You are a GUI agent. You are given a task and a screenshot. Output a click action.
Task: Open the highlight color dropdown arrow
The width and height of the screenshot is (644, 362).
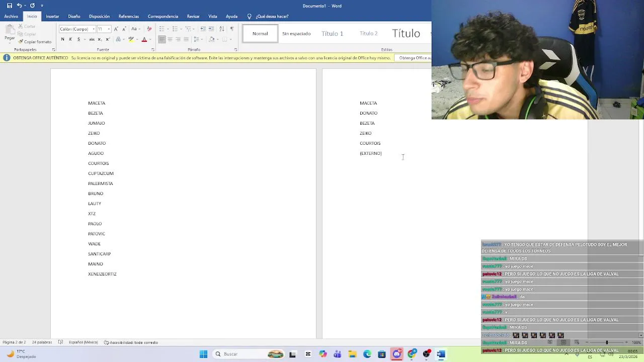click(x=137, y=39)
